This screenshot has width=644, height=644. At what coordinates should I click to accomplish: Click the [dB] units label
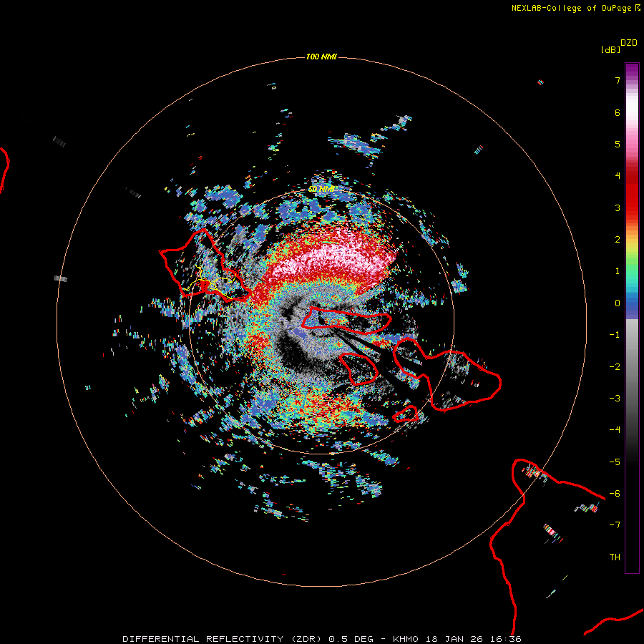[610, 49]
